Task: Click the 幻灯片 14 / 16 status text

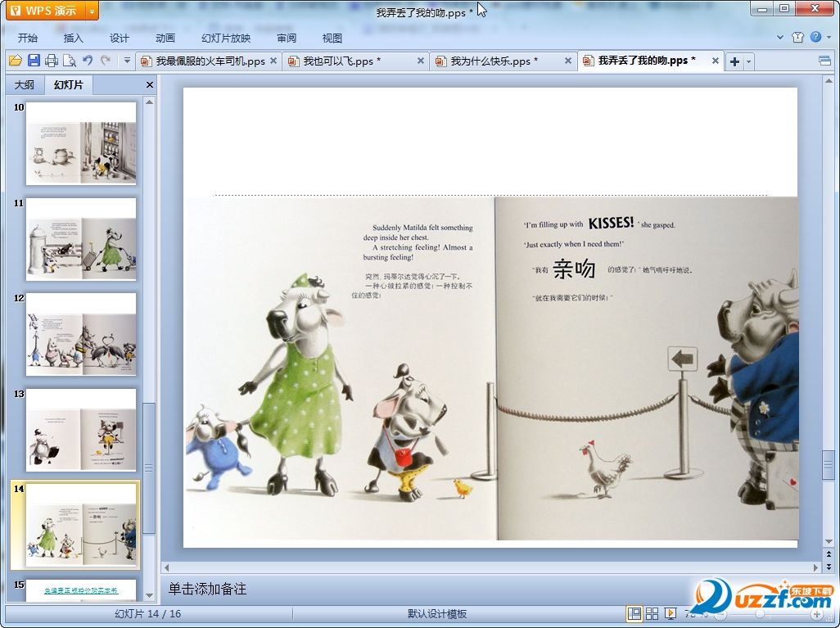Action: click(x=148, y=613)
